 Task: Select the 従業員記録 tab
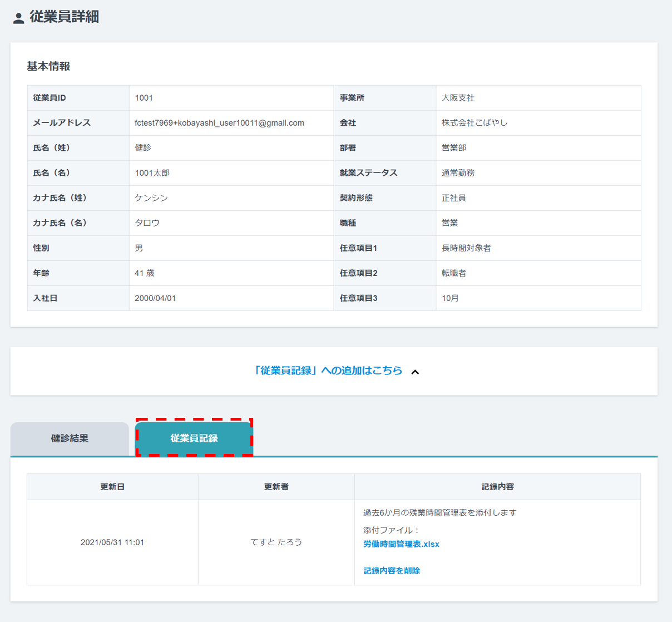coord(194,438)
